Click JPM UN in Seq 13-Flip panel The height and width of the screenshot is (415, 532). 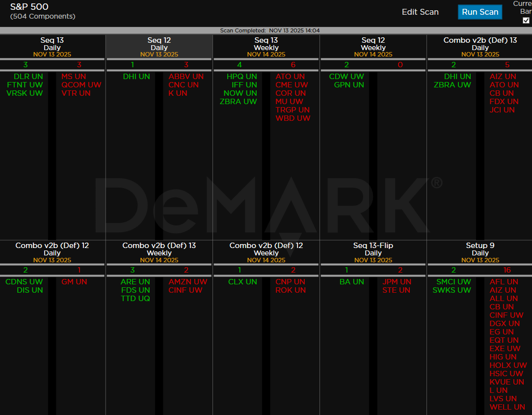click(x=397, y=282)
